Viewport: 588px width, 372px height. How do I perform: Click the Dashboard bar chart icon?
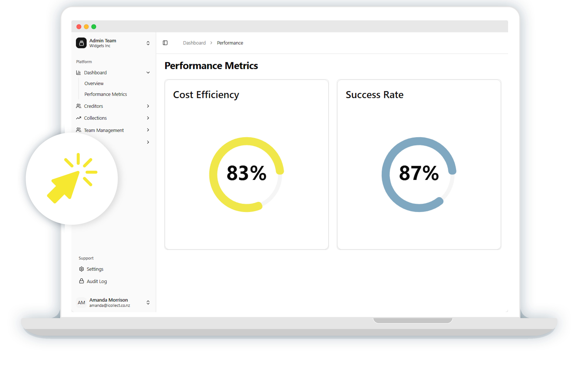tap(78, 73)
